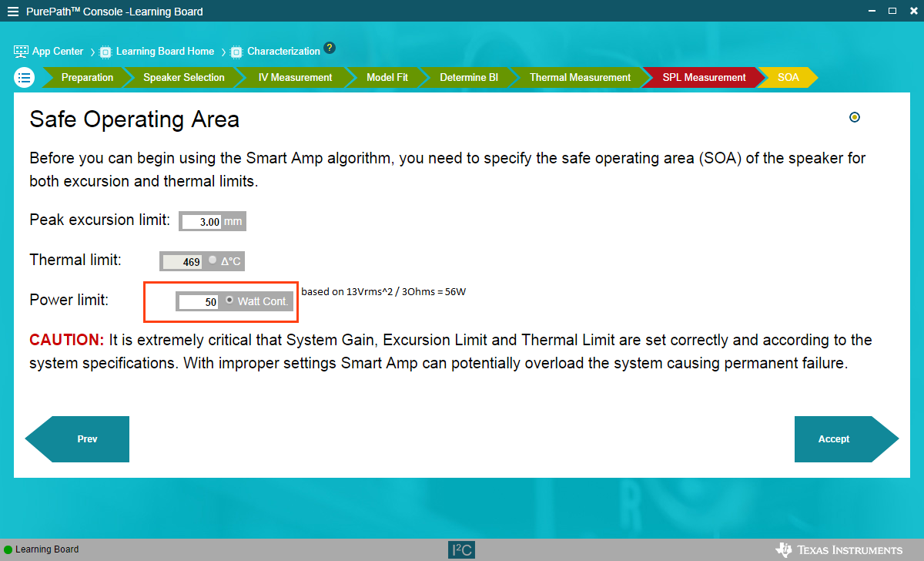This screenshot has height=561, width=924.
Task: Click the Safe Operating Area heading
Action: (134, 119)
